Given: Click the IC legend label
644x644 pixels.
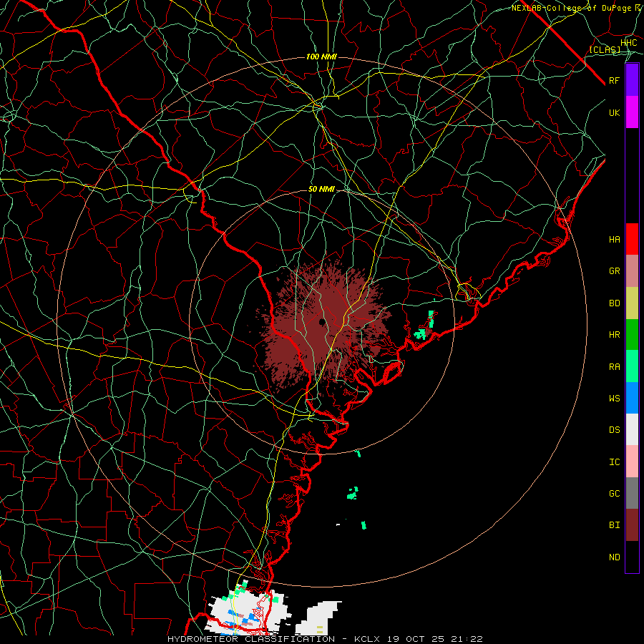Looking at the screenshot, I should coord(614,462).
